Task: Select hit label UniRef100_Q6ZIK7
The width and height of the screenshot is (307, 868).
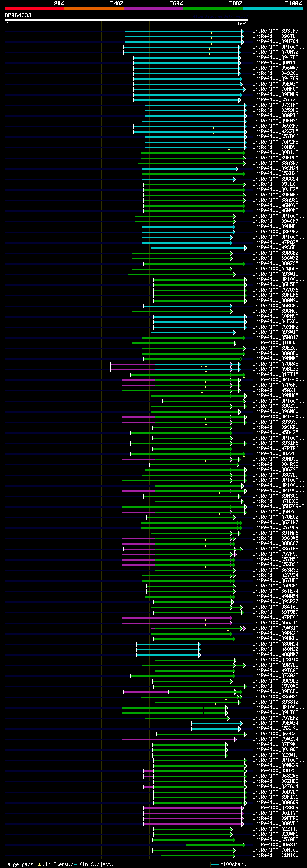Action: 275,523
